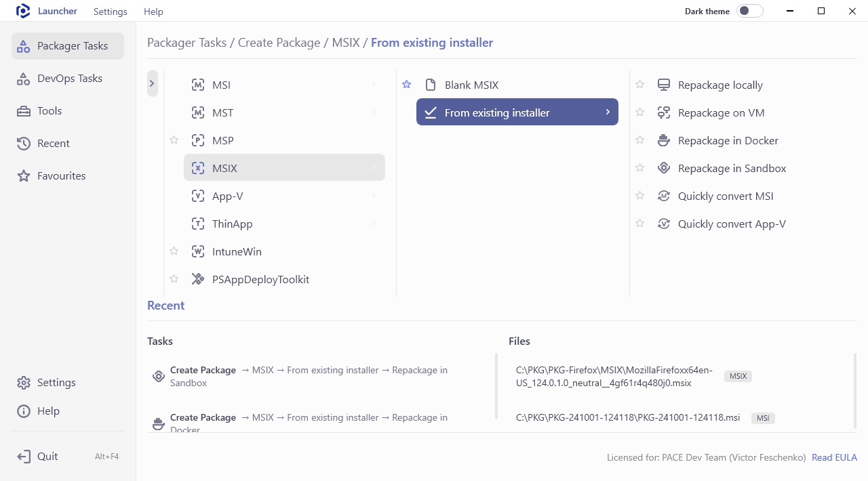Click the Recent history icon
Viewport: 868px width, 481px height.
pos(24,144)
